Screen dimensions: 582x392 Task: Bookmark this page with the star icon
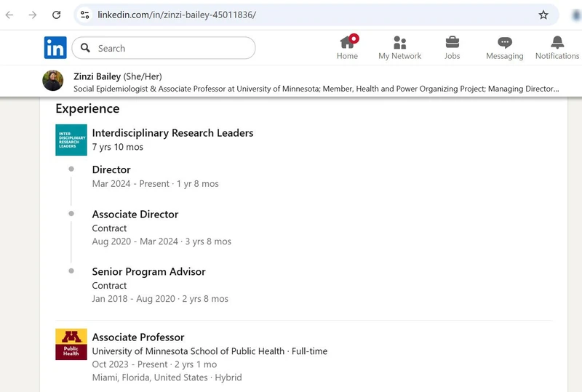tap(543, 15)
